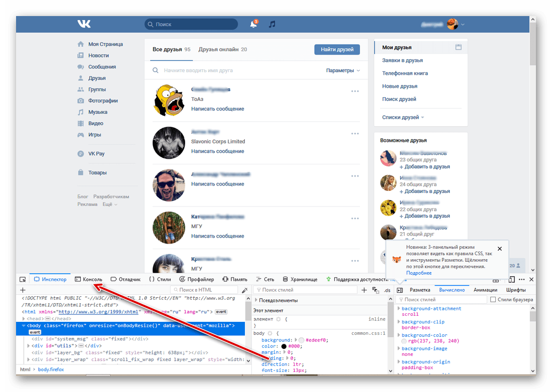Viewport: 552px width, 392px height.
Task: Select body.firefox breadcrumb
Action: click(x=51, y=369)
